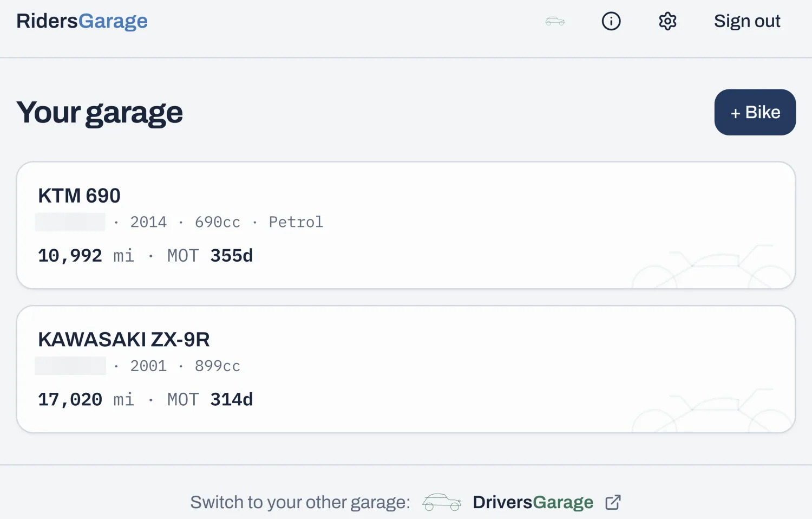
Task: Open the DriversGarage link
Action: 533,502
